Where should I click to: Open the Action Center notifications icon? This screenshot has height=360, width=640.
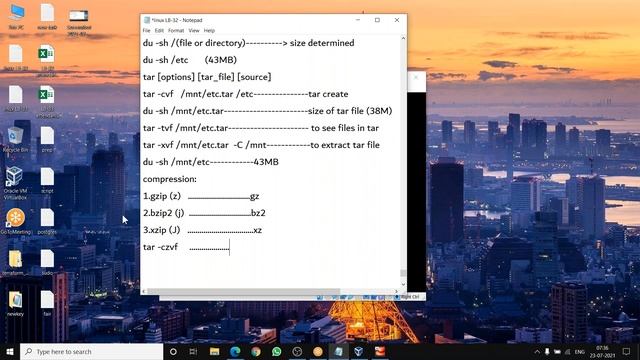coord(627,351)
